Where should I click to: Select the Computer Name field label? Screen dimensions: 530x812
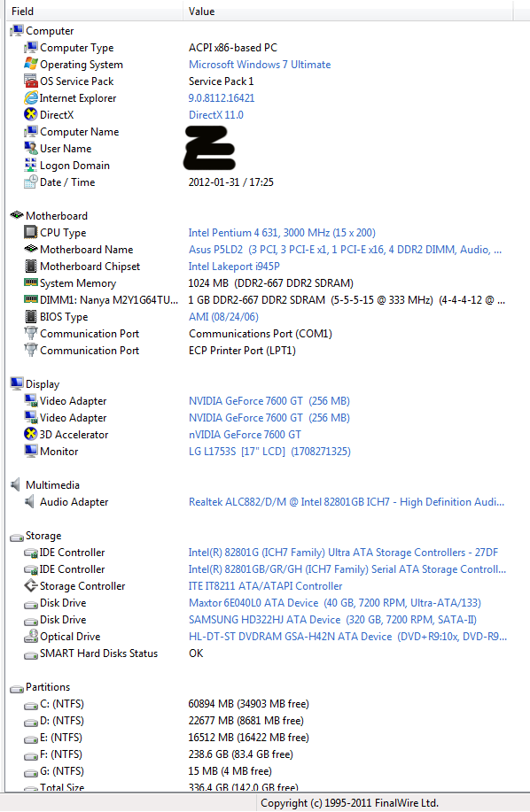79,132
